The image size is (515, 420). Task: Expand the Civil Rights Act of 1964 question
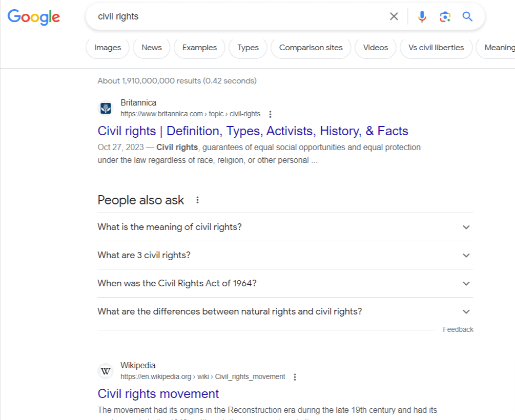[x=466, y=283]
